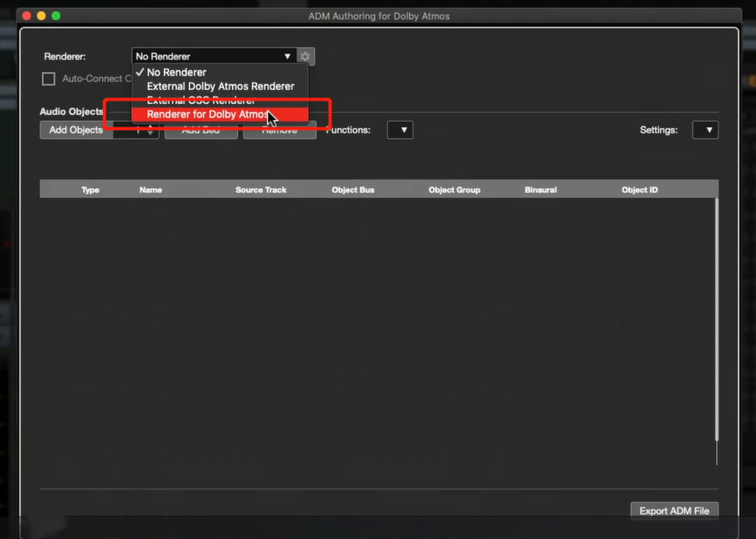Open the Settings dropdown arrow
The height and width of the screenshot is (539, 756).
coord(705,130)
